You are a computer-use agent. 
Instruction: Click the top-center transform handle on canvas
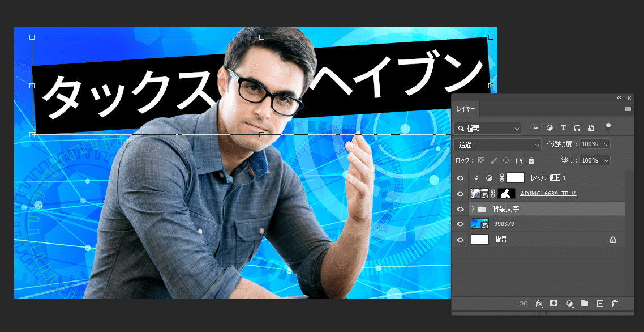pos(261,37)
